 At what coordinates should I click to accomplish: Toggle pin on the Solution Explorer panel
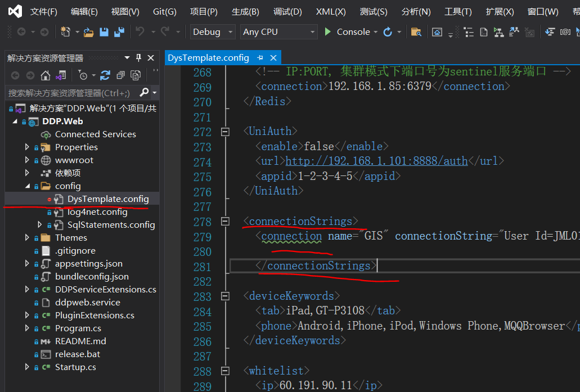click(139, 58)
